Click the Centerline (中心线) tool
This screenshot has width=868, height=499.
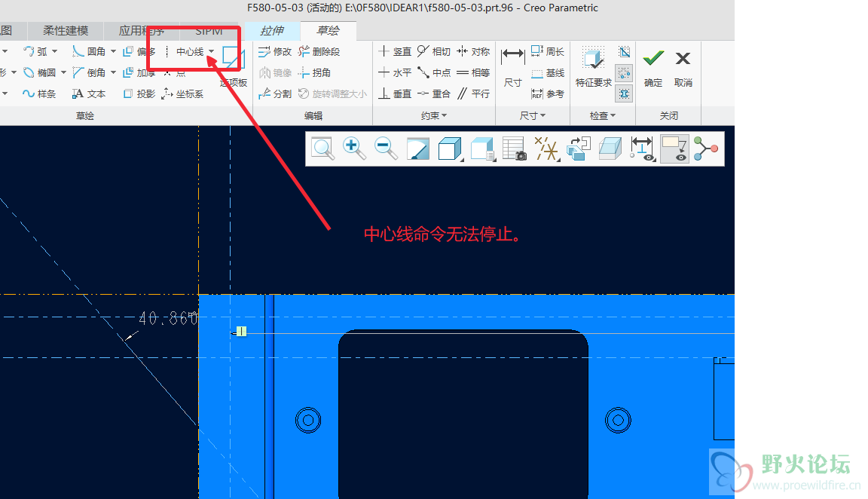coord(184,51)
